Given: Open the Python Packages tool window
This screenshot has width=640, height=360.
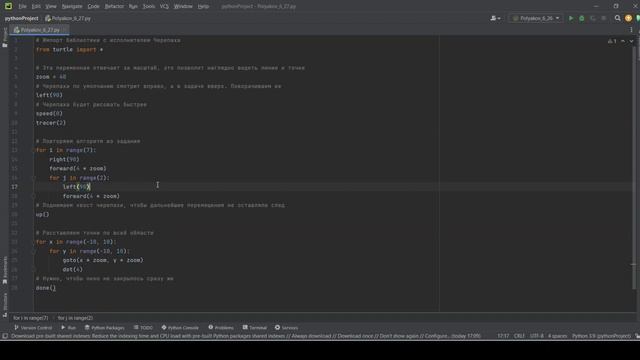Looking at the screenshot, I should coord(104,328).
